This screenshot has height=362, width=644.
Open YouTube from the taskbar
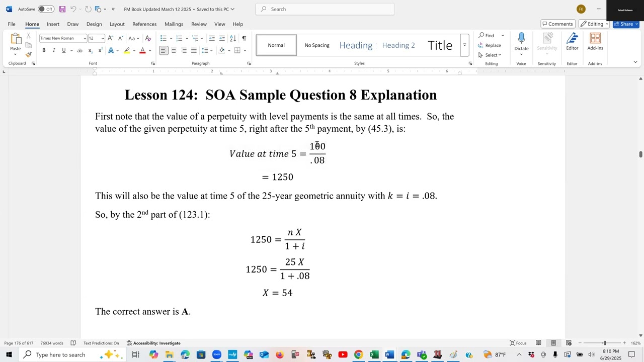point(343,354)
